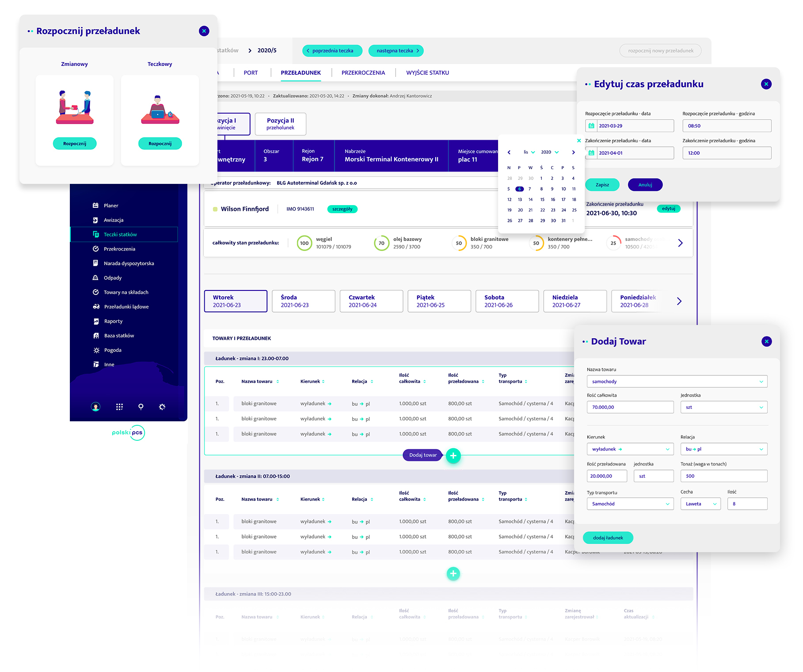This screenshot has width=803, height=672.
Task: Open settings gear in sidebar footer
Action: click(x=162, y=407)
